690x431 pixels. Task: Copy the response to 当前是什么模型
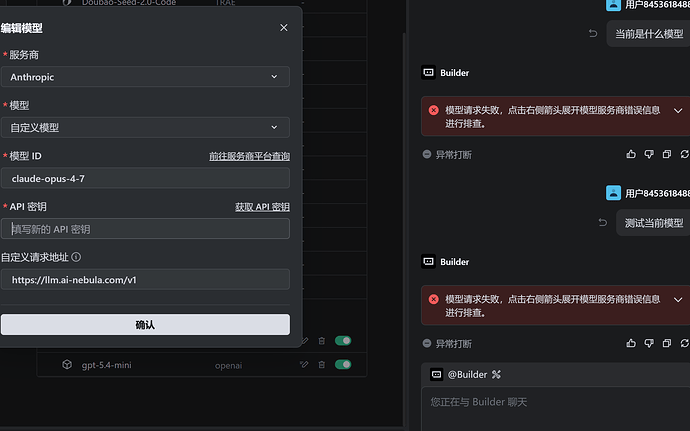click(x=667, y=154)
